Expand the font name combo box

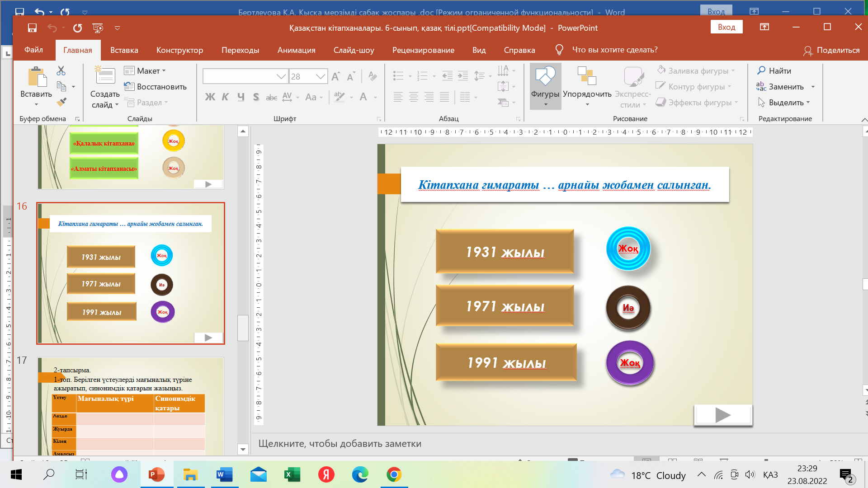pyautogui.click(x=281, y=76)
